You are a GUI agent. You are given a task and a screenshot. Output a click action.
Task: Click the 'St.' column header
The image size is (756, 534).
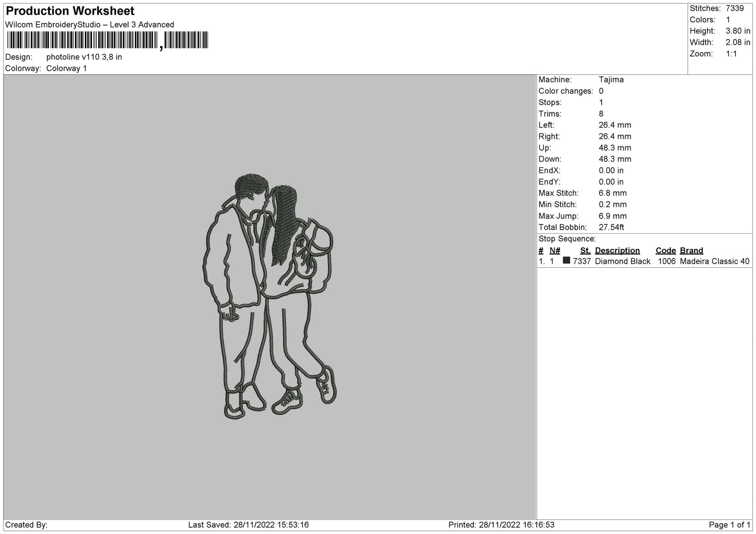pyautogui.click(x=585, y=251)
